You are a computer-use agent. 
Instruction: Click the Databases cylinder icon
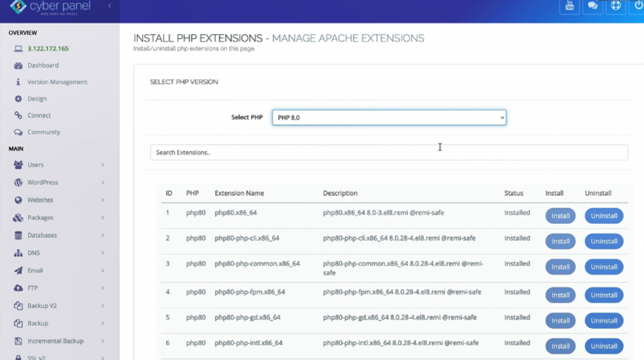click(x=18, y=235)
